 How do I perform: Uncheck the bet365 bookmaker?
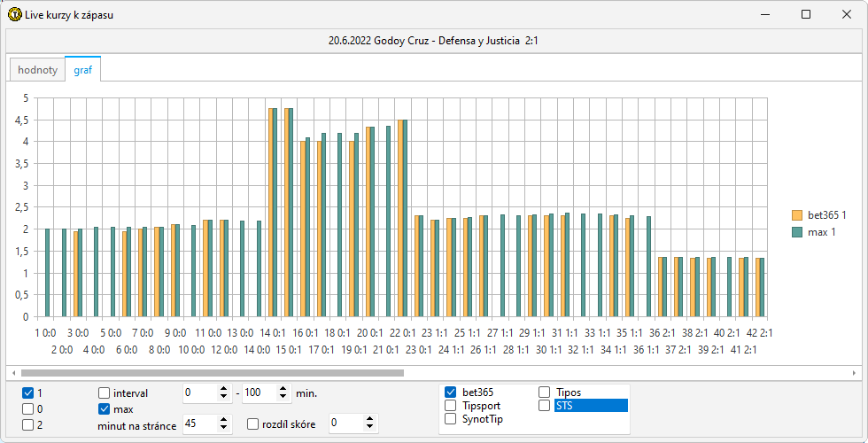click(451, 392)
